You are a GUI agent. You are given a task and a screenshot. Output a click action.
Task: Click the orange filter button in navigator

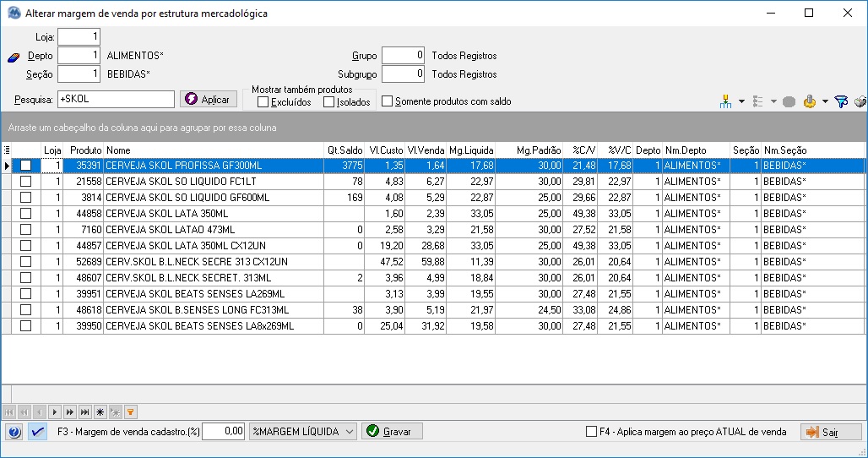tap(130, 412)
